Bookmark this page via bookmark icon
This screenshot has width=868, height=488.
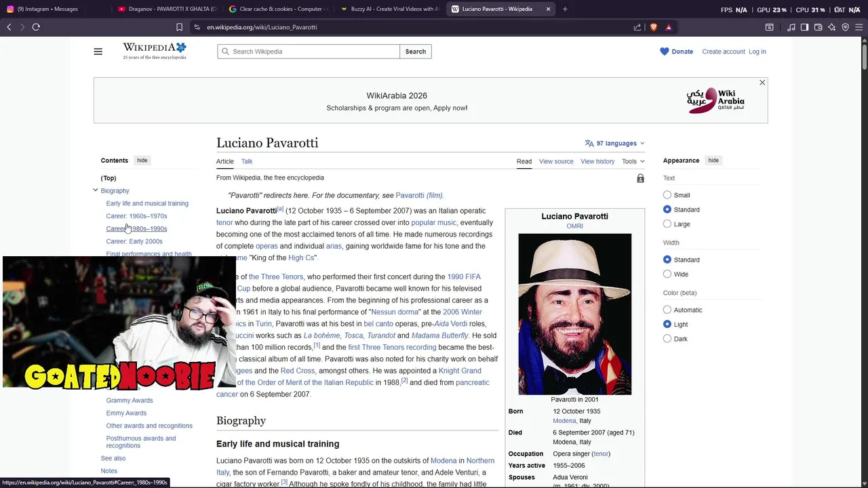click(179, 27)
